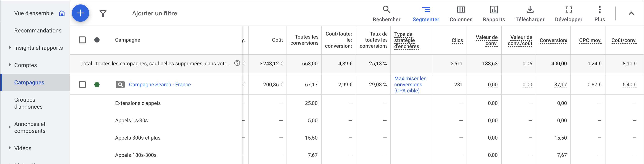Click Développer to expand table fullscreen
This screenshot has width=644, height=164.
(x=568, y=14)
